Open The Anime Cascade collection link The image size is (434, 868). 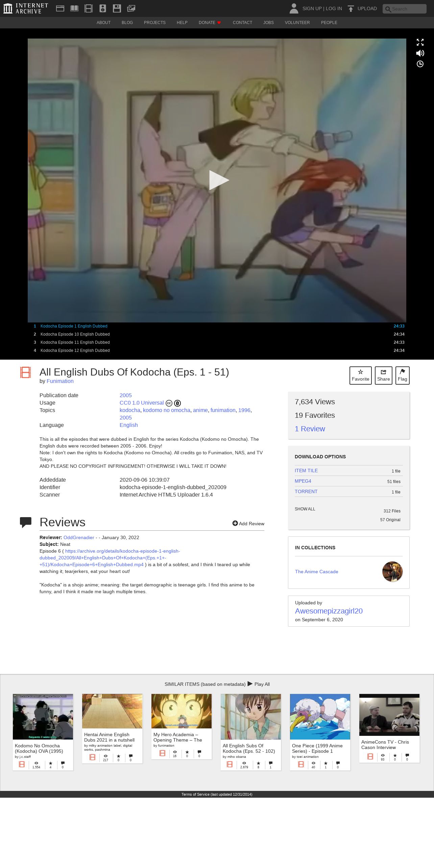click(317, 572)
